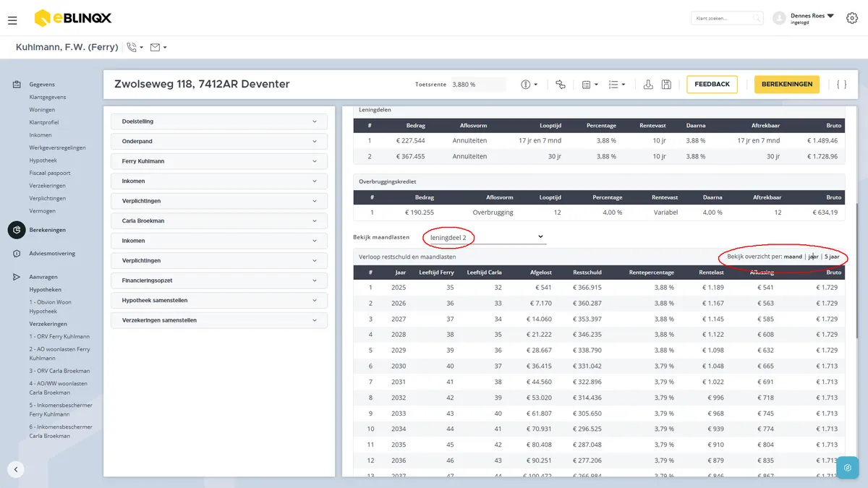Click the magnifier in client search box
868x488 pixels.
point(757,18)
